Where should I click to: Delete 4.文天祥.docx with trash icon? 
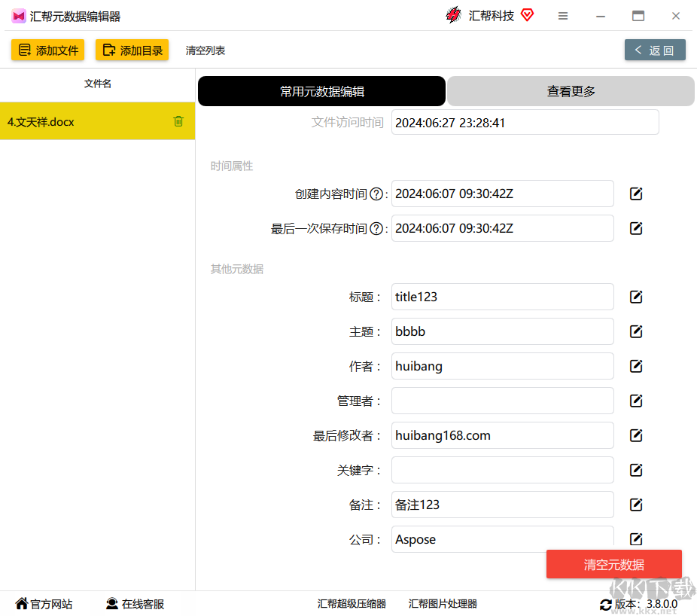tap(178, 121)
